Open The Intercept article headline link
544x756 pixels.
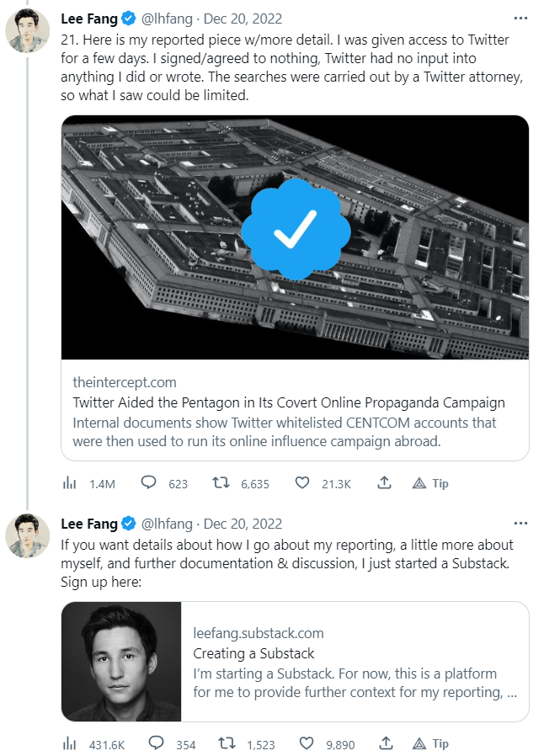point(289,402)
